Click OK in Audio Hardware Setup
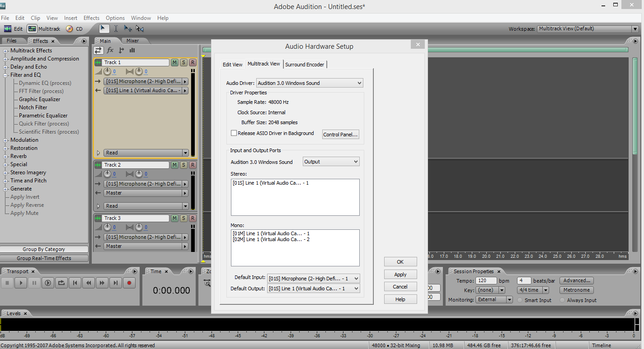This screenshot has width=644, height=349. [x=400, y=262]
